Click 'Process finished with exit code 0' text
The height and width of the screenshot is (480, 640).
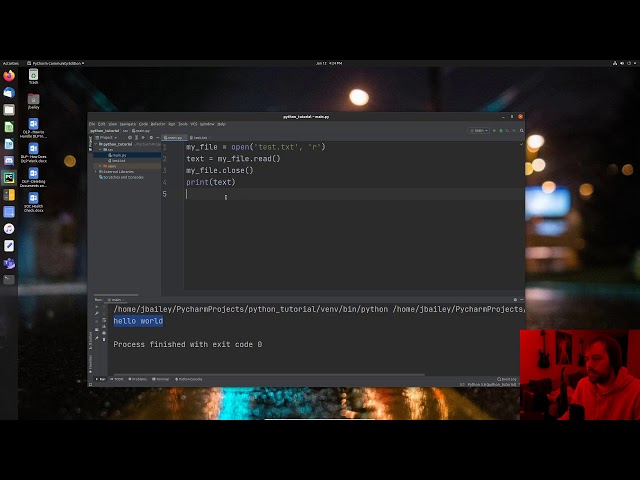click(x=188, y=344)
